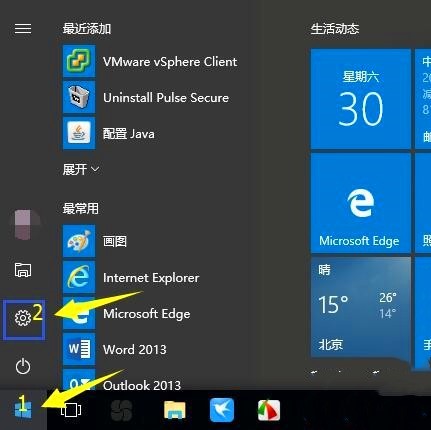The image size is (431, 430).
Task: Click the 最常用 section header
Action: tap(81, 208)
